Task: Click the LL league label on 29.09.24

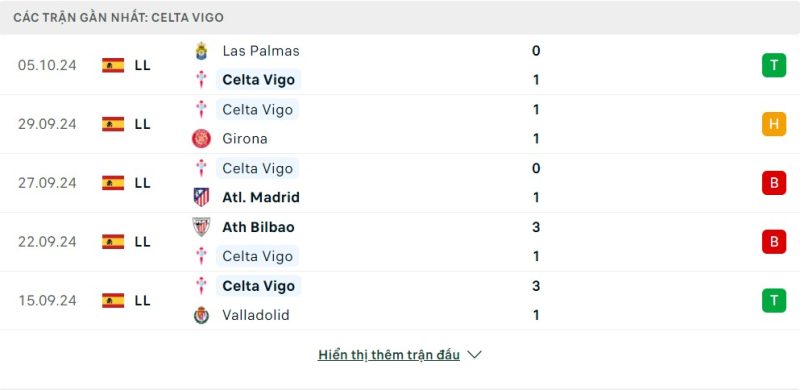Action: pos(143,124)
